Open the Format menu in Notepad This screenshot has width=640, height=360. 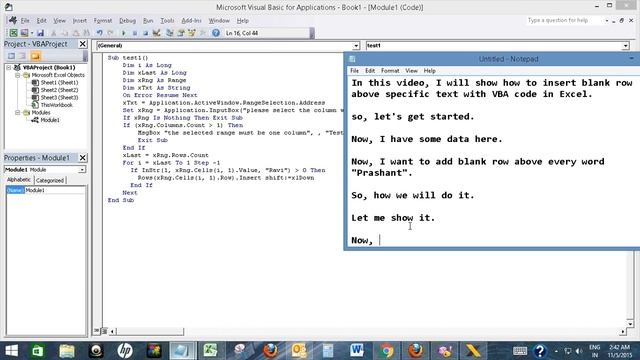(x=390, y=71)
